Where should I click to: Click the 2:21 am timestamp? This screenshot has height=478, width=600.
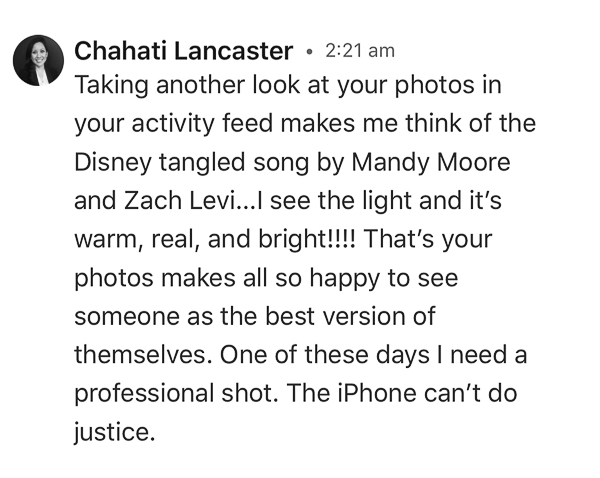point(360,51)
